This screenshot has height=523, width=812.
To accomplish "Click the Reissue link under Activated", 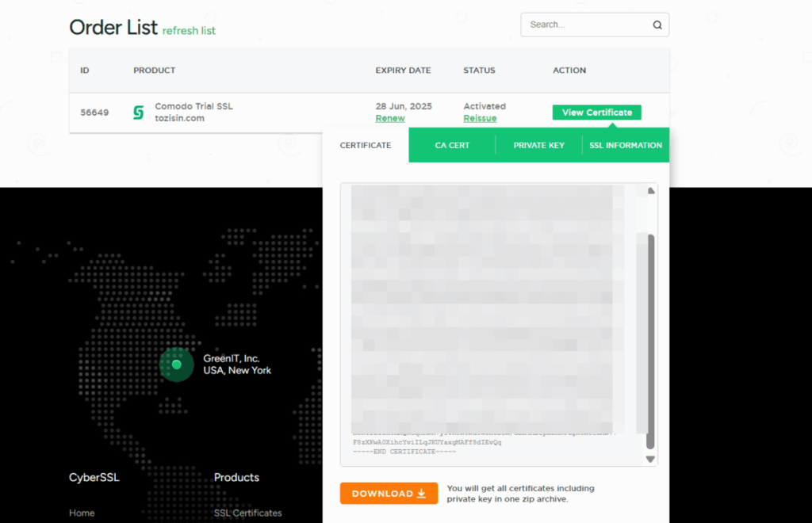I will coord(480,118).
